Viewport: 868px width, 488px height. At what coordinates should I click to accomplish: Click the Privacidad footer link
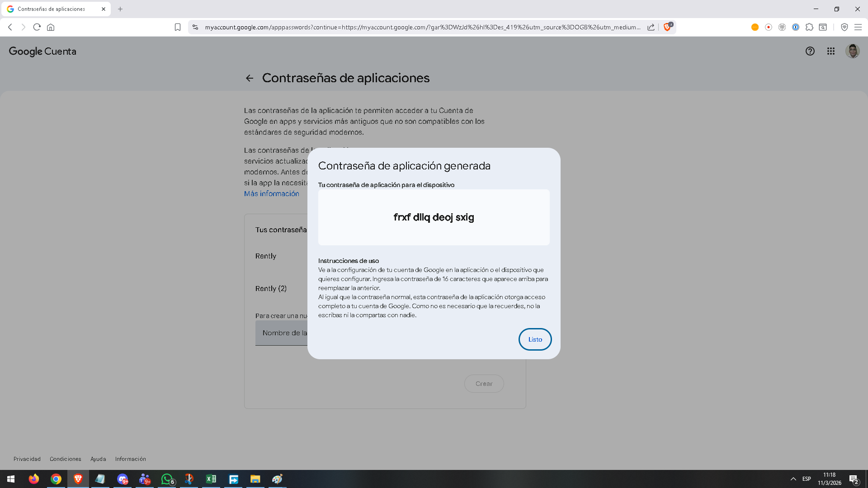27,459
